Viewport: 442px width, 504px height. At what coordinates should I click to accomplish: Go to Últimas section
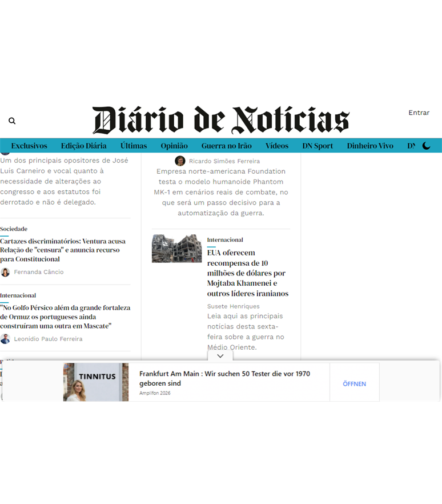134,146
